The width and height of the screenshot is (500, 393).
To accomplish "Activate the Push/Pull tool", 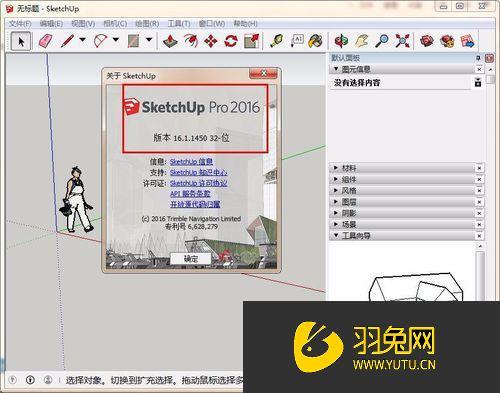I will pos(170,41).
